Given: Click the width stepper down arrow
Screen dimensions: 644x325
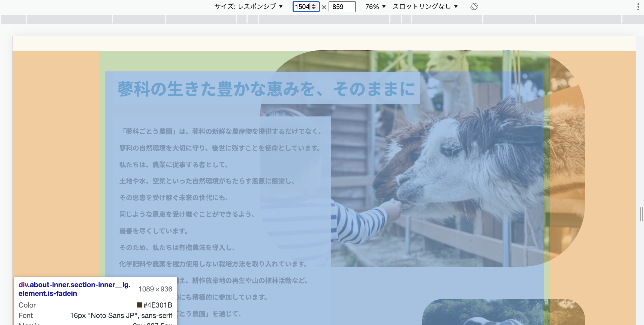Looking at the screenshot, I should (x=314, y=8).
